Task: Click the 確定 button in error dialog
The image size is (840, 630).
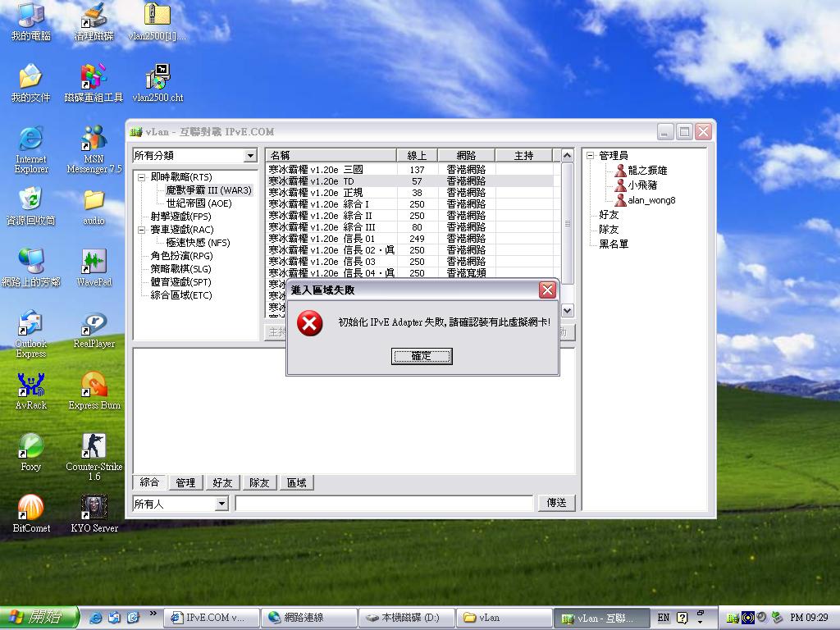Action: [422, 356]
